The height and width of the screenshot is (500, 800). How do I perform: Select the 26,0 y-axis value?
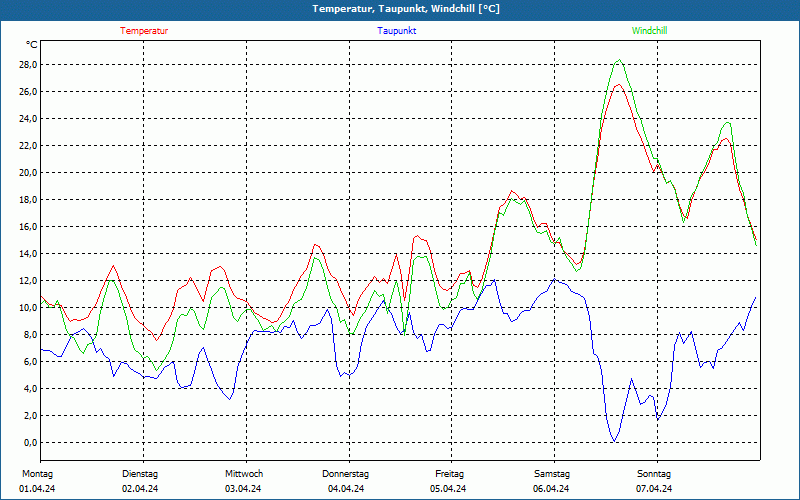coord(28,92)
